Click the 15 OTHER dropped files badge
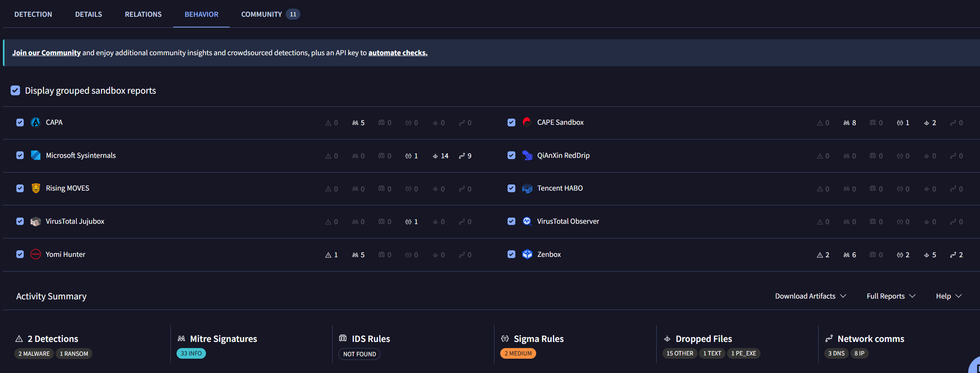980x373 pixels. click(x=680, y=353)
